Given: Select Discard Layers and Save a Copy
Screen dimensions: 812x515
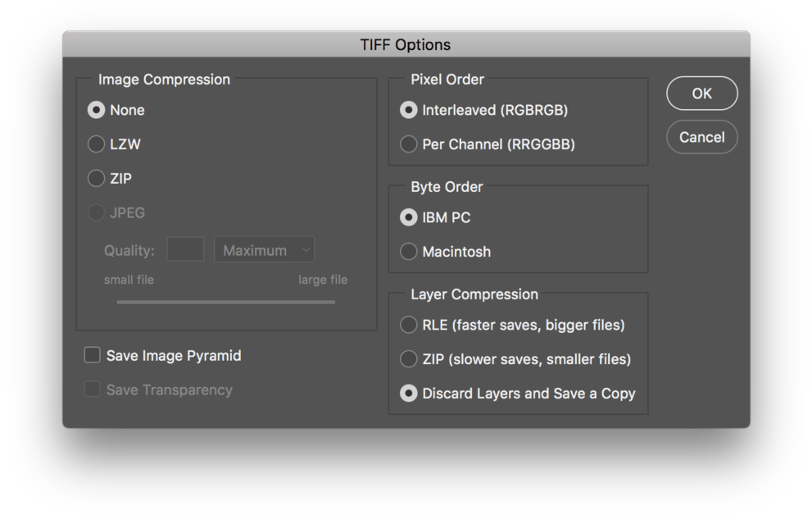Looking at the screenshot, I should click(x=409, y=394).
